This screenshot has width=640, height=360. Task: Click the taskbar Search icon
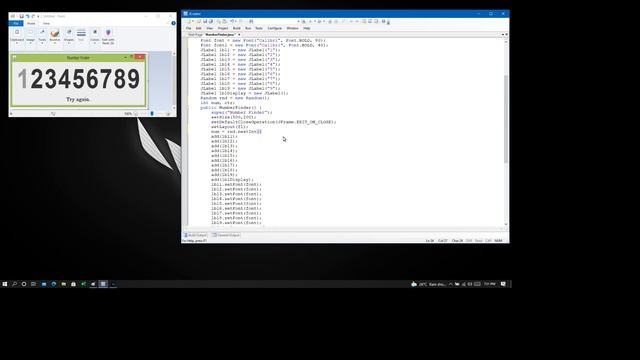click(14, 284)
